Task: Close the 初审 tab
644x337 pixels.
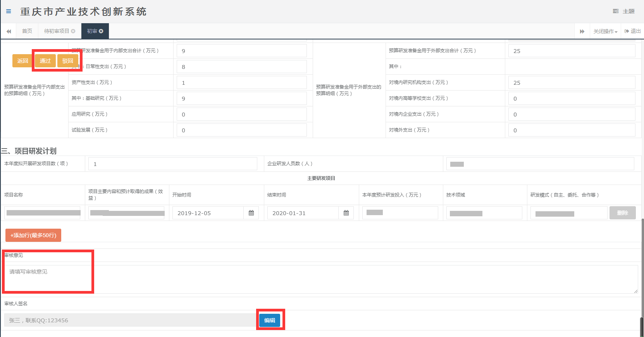Action: 101,31
